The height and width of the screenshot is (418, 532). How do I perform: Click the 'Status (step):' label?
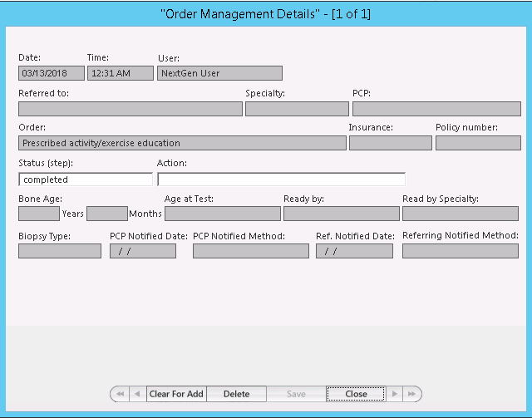[x=46, y=163]
